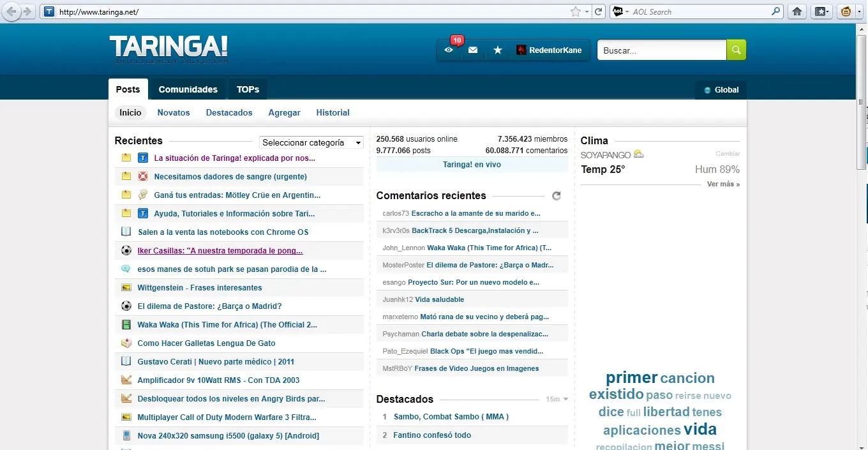Screen dimensions: 868x450
Task: Click Cambiar link in weather widget
Action: coord(728,154)
